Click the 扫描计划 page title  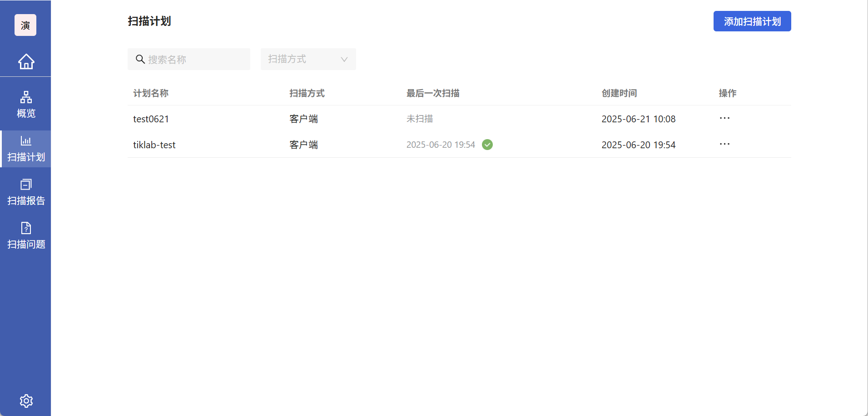pyautogui.click(x=149, y=21)
